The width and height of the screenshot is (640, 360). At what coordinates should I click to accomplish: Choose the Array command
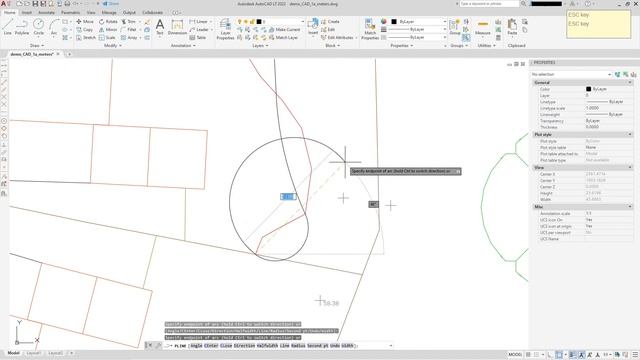[129, 38]
